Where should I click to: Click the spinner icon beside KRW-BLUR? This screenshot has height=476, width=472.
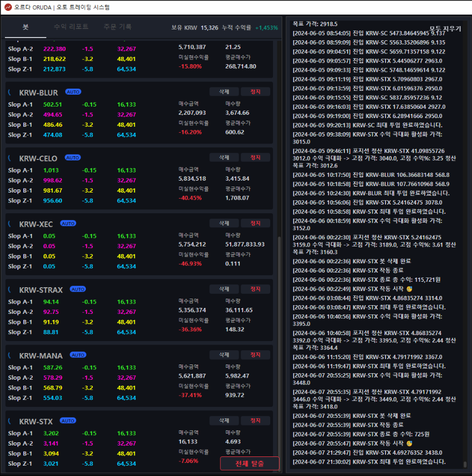tap(10, 92)
